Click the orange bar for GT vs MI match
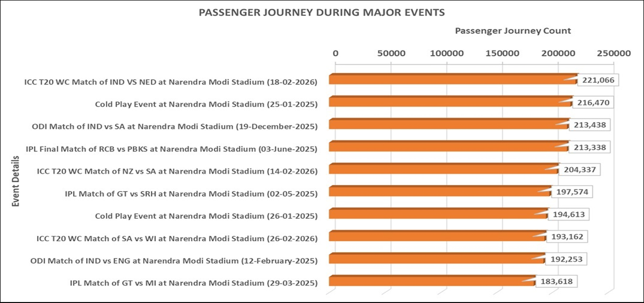The width and height of the screenshot is (644, 303). pos(431,281)
